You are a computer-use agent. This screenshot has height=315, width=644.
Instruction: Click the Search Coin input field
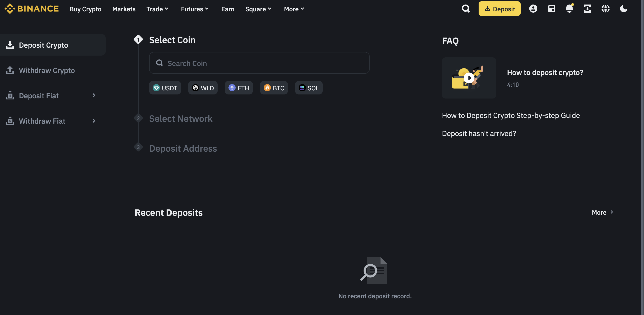tap(259, 63)
